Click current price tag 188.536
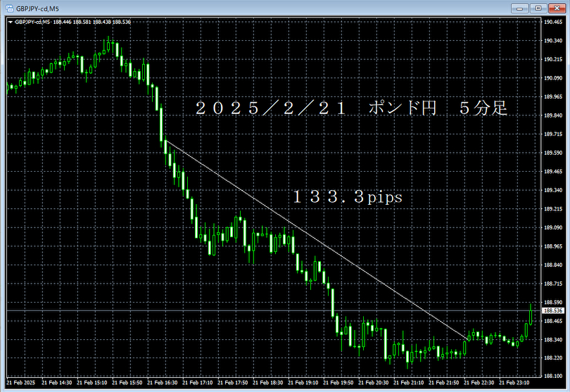This screenshot has width=570, height=392. (x=553, y=310)
